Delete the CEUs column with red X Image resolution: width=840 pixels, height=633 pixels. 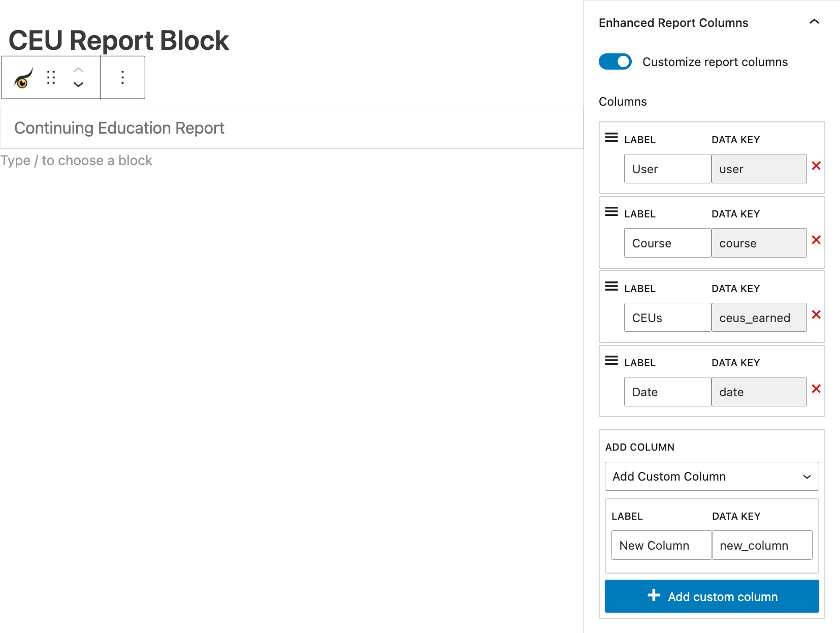click(x=817, y=314)
